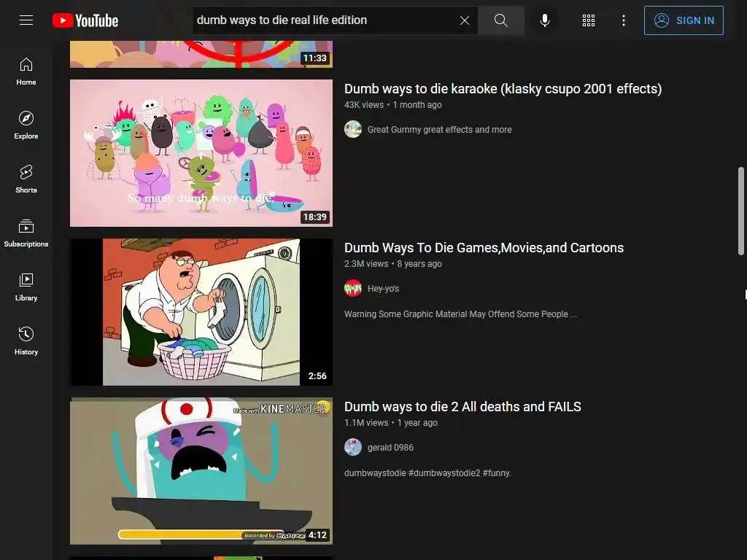This screenshot has height=560, width=747.
Task: Click the 4:12 duration badge
Action: click(x=317, y=535)
